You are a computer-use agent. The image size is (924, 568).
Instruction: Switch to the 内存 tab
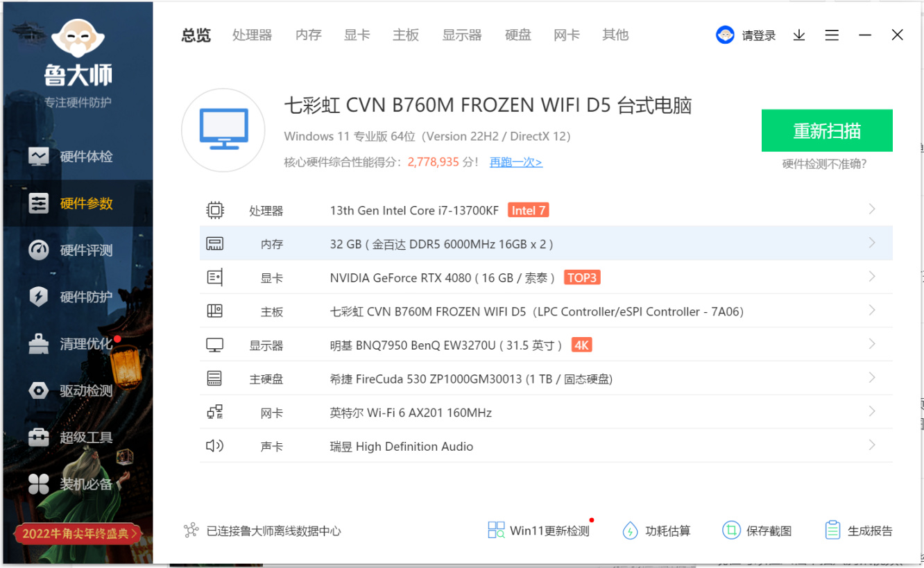tap(309, 35)
